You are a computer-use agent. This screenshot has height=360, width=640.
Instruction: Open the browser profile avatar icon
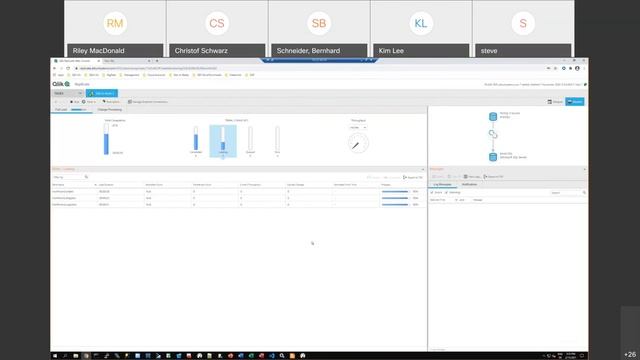coord(577,68)
